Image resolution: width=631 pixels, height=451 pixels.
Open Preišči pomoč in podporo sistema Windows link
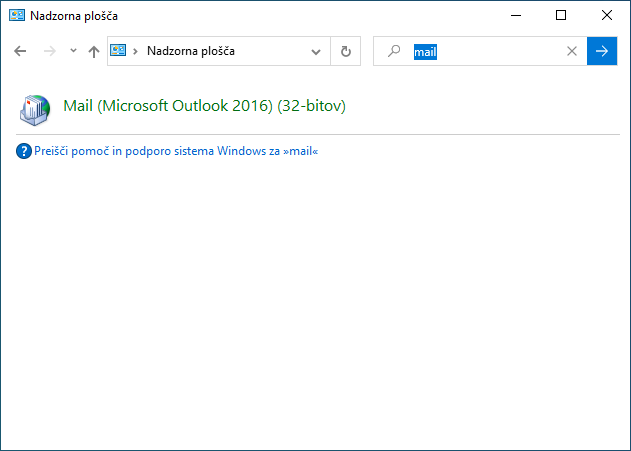pyautogui.click(x=176, y=151)
